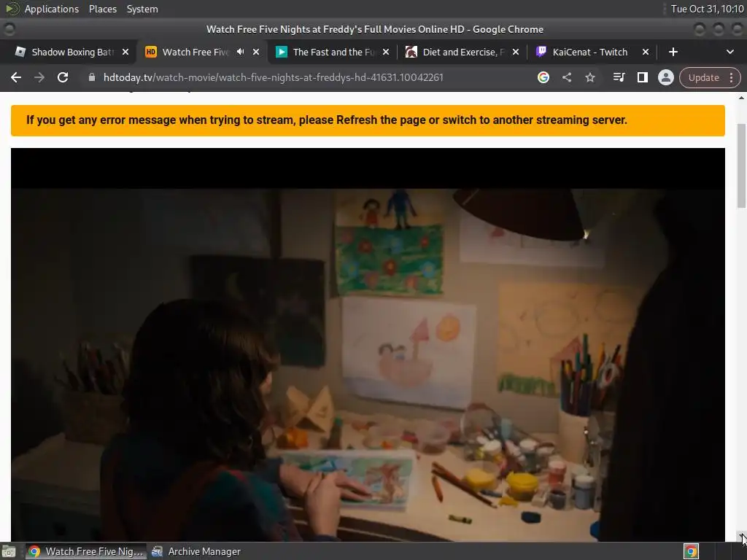Open the Places menu
The image size is (747, 560).
tap(102, 9)
